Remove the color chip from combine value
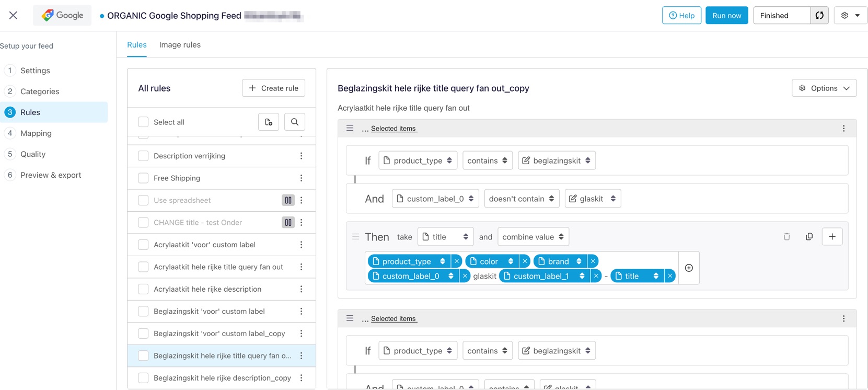The width and height of the screenshot is (868, 390). pyautogui.click(x=525, y=261)
